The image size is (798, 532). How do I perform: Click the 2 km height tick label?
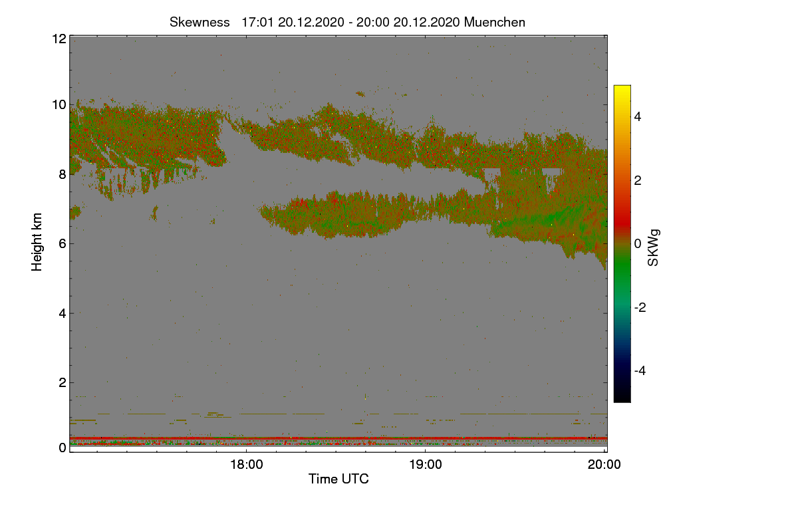[x=63, y=382]
